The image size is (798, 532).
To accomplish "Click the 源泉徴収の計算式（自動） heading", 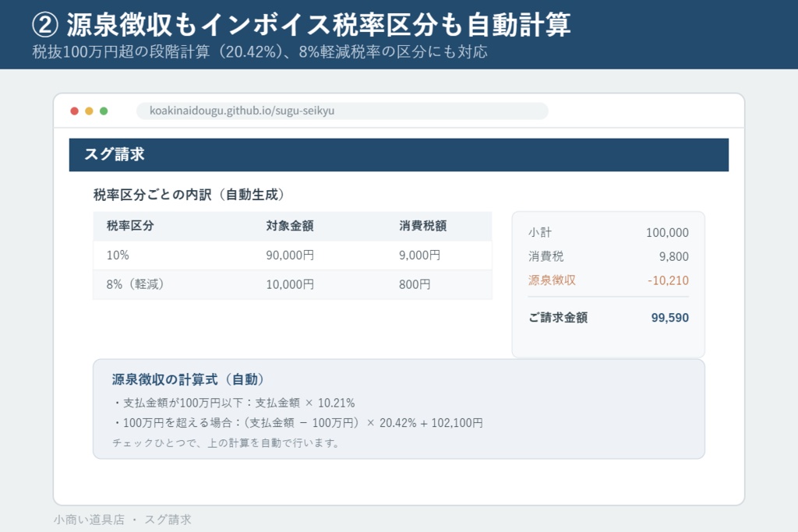I will 189,379.
